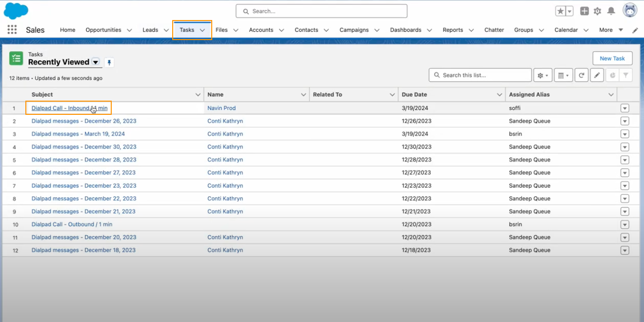Open List View Controls gear menu
Screen dimensions: 644x322
click(x=543, y=75)
